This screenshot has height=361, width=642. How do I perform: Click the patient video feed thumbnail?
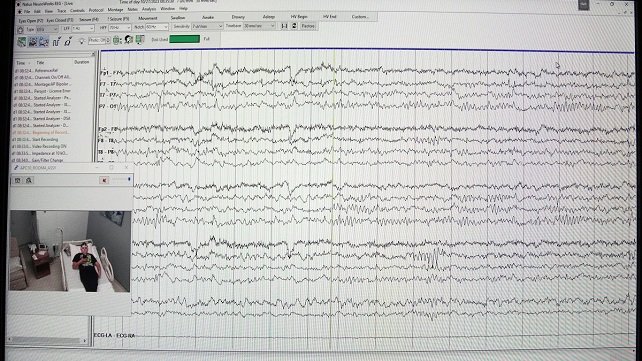click(x=70, y=251)
